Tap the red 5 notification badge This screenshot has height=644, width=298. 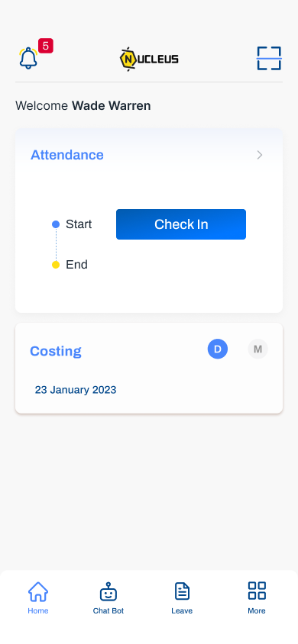(x=46, y=46)
